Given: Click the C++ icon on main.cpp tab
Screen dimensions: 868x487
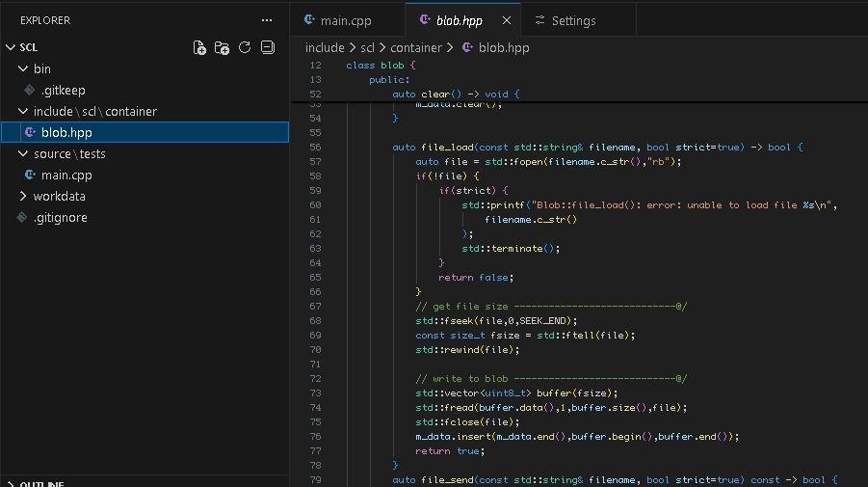Looking at the screenshot, I should click(309, 20).
